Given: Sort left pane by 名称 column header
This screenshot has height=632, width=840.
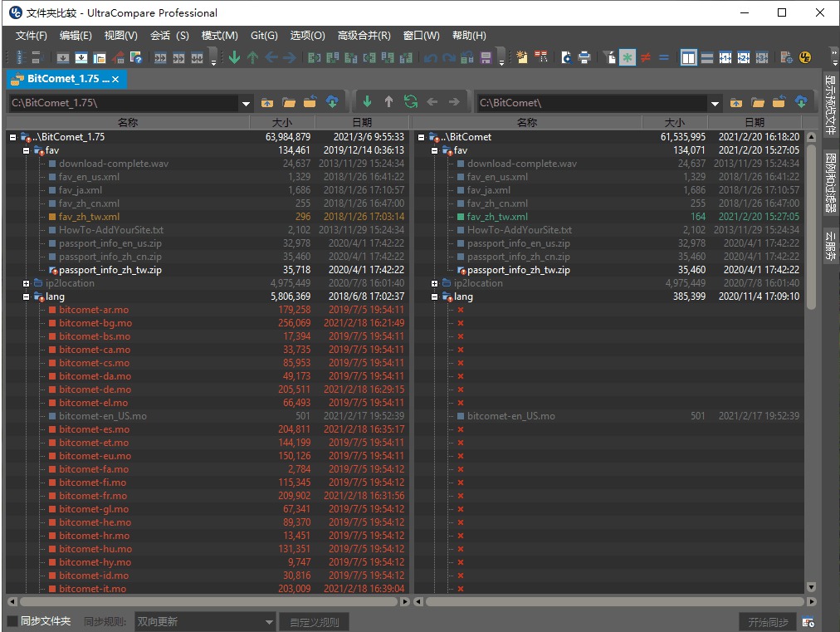Looking at the screenshot, I should click(x=128, y=122).
